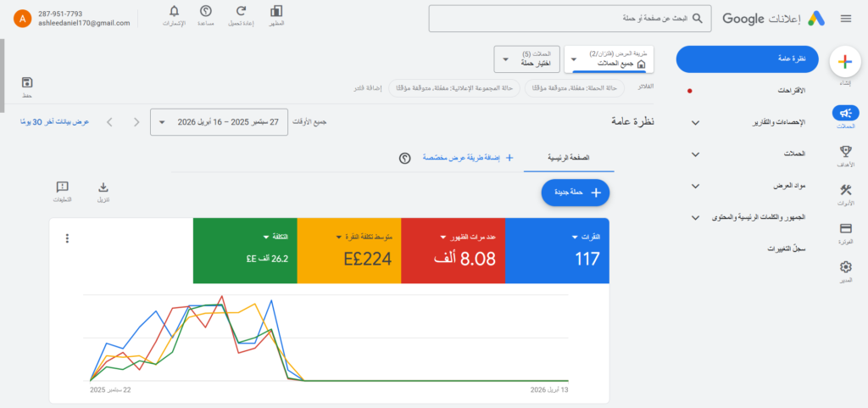The image size is (868, 408).
Task: Open the main hamburger menu
Action: tap(845, 19)
